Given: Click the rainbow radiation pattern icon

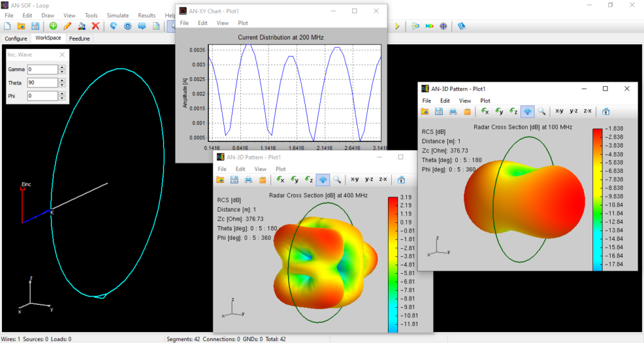Looking at the screenshot, I should point(429,26).
